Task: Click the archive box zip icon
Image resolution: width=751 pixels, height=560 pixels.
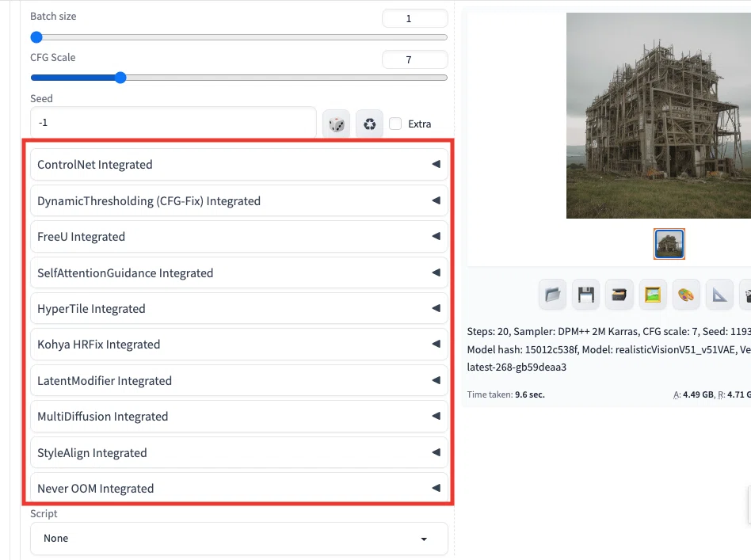Action: point(619,295)
